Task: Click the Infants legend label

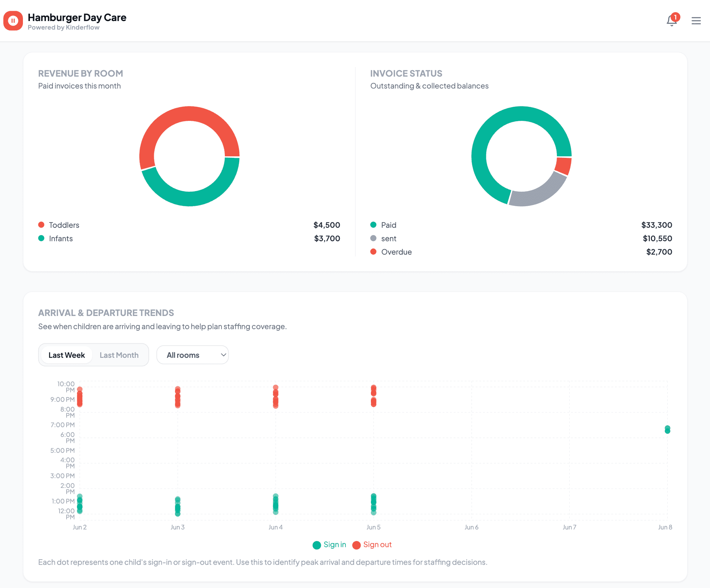Action: pyautogui.click(x=61, y=238)
